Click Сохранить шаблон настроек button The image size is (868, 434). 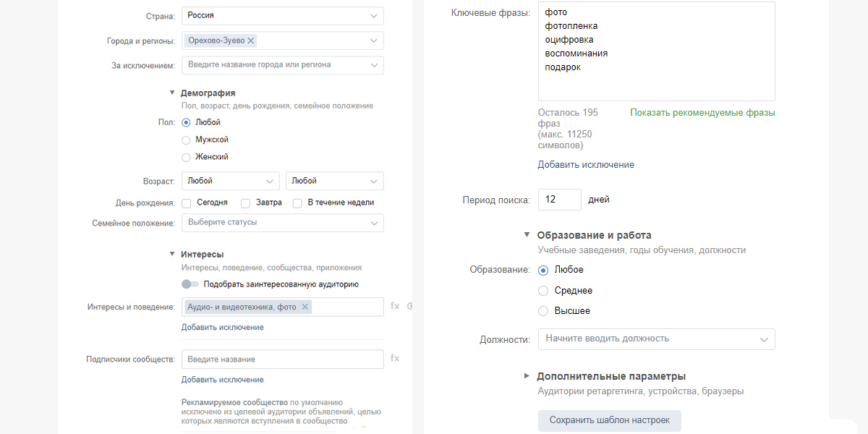tap(610, 420)
